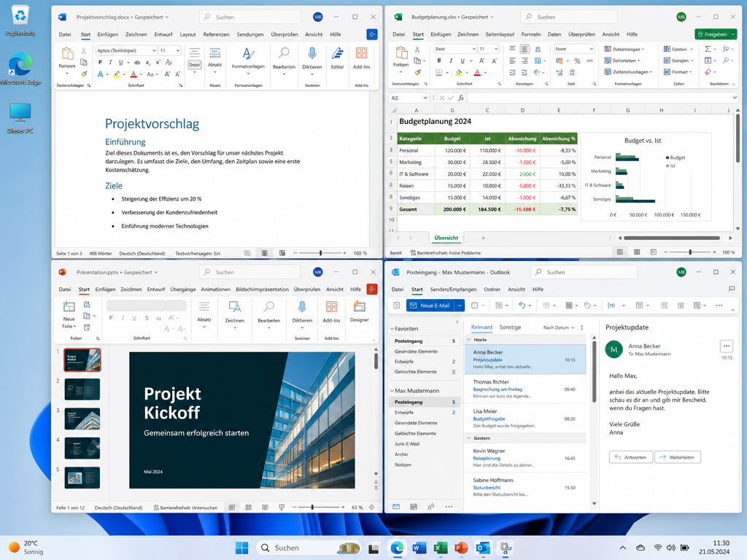Toggle underline in the Word ribbon
This screenshot has width=747, height=560.
(120, 63)
